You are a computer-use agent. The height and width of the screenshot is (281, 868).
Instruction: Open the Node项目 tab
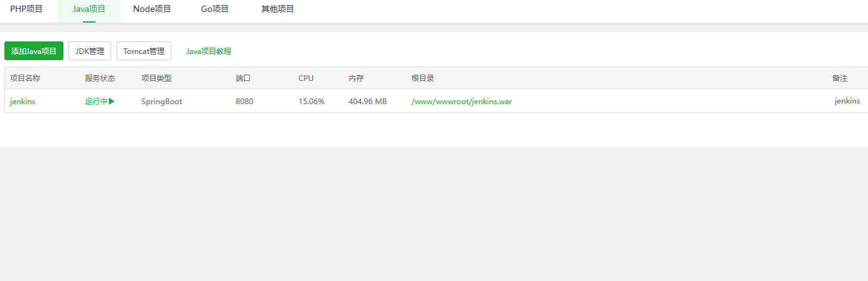coord(152,9)
